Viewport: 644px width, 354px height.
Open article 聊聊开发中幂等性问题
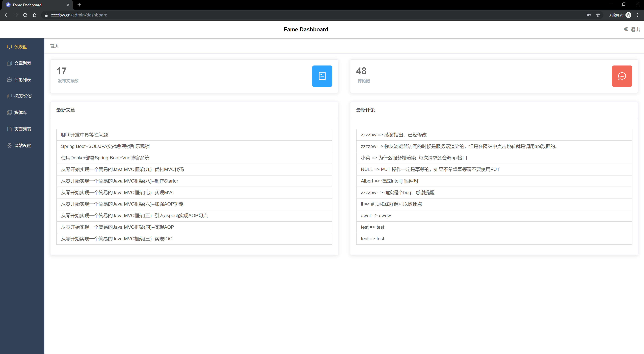(x=85, y=135)
